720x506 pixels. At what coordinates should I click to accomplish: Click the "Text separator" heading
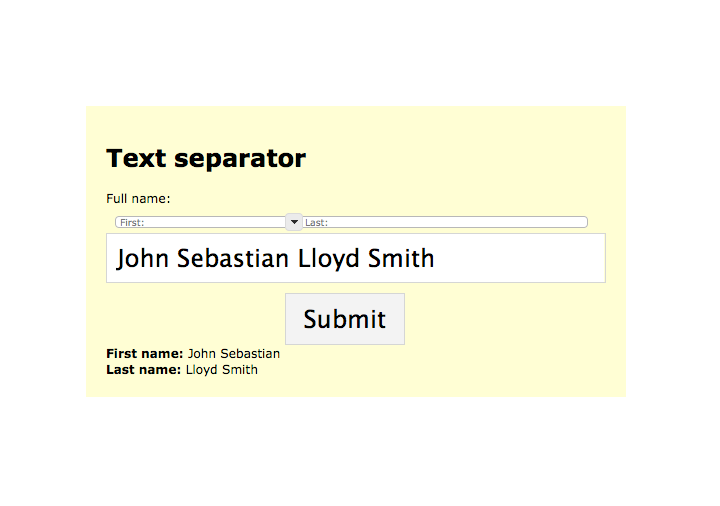[x=206, y=158]
